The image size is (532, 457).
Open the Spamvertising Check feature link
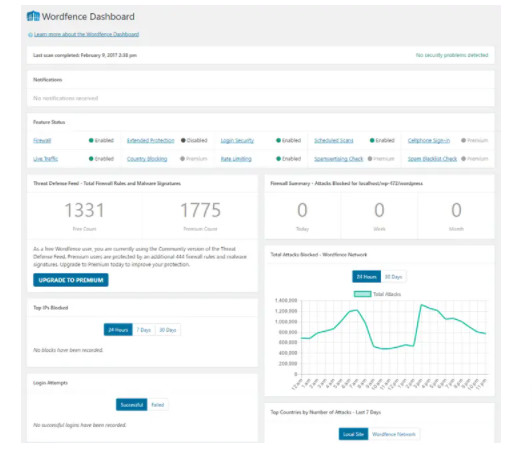(x=339, y=159)
